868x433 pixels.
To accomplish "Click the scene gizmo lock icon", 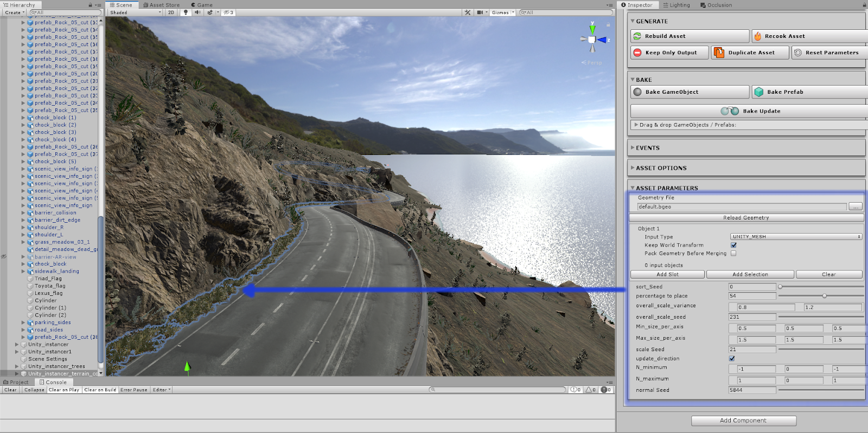I will pyautogui.click(x=608, y=25).
